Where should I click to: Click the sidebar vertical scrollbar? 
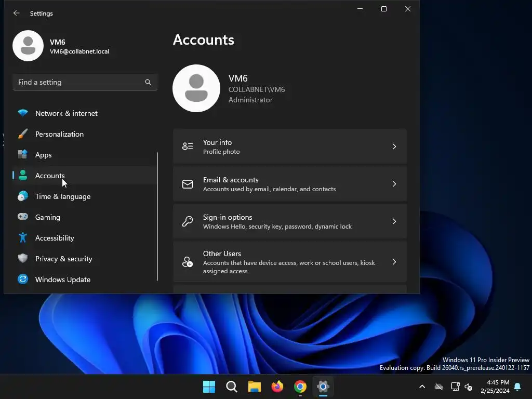tap(157, 217)
